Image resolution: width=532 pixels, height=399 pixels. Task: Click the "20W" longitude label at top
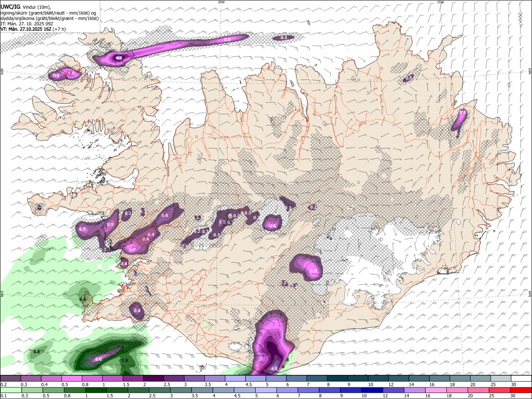tap(221, 2)
